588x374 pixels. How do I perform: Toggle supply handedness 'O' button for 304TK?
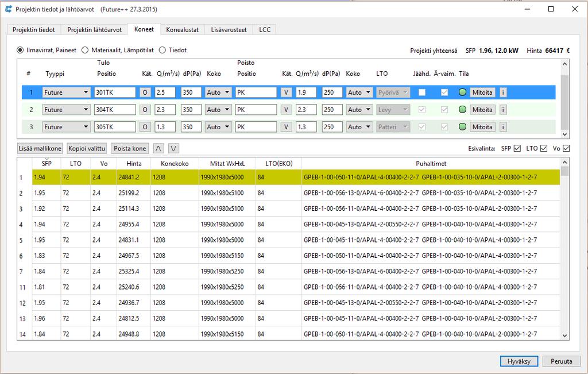(145, 110)
